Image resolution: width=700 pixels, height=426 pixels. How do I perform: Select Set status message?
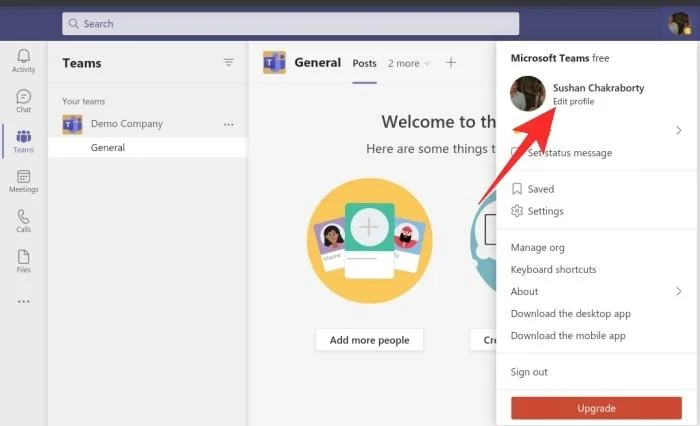[x=570, y=153]
